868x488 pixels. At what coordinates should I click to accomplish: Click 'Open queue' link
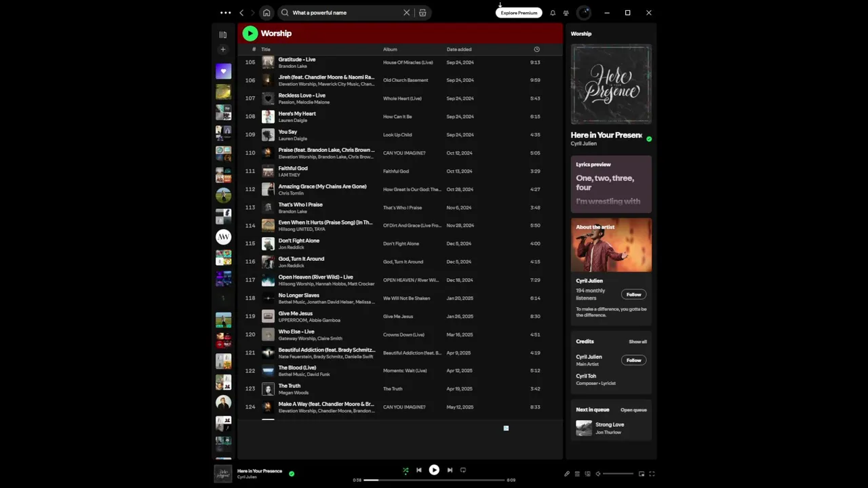pos(633,410)
